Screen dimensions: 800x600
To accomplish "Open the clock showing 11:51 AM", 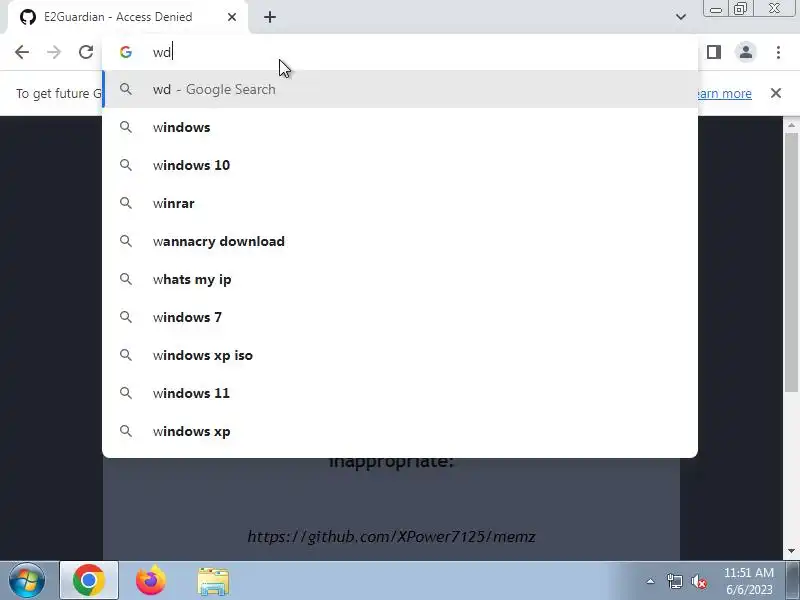I will pos(748,581).
